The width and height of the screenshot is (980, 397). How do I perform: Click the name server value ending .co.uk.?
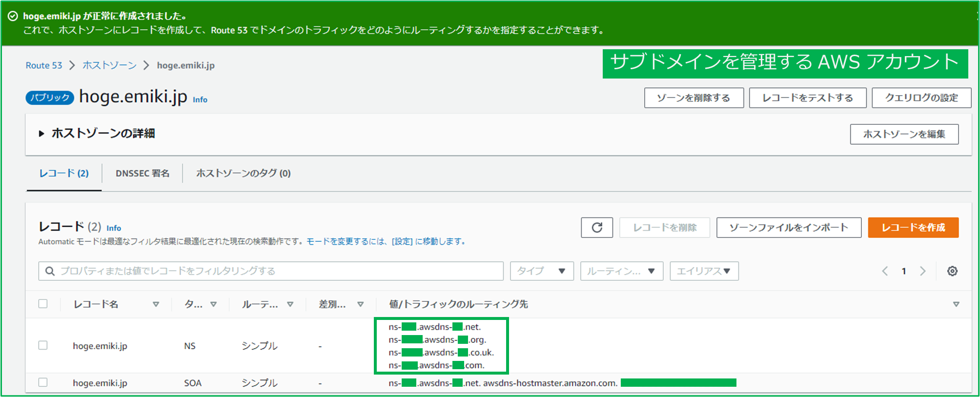(x=441, y=352)
